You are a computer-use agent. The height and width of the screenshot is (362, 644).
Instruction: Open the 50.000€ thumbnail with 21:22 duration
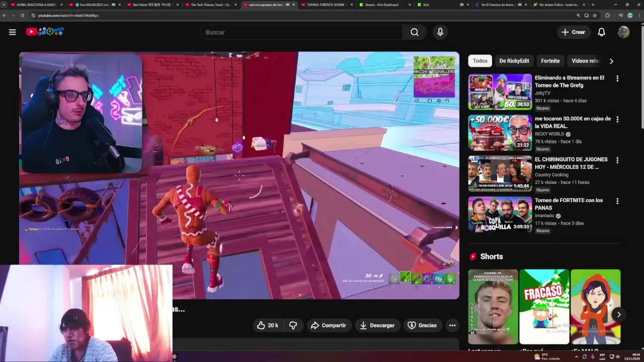click(x=500, y=133)
